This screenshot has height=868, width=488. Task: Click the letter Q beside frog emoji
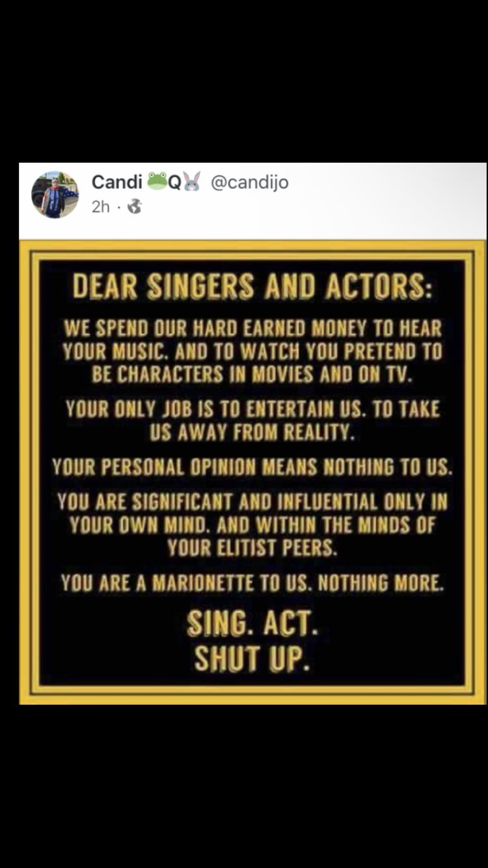click(x=174, y=182)
